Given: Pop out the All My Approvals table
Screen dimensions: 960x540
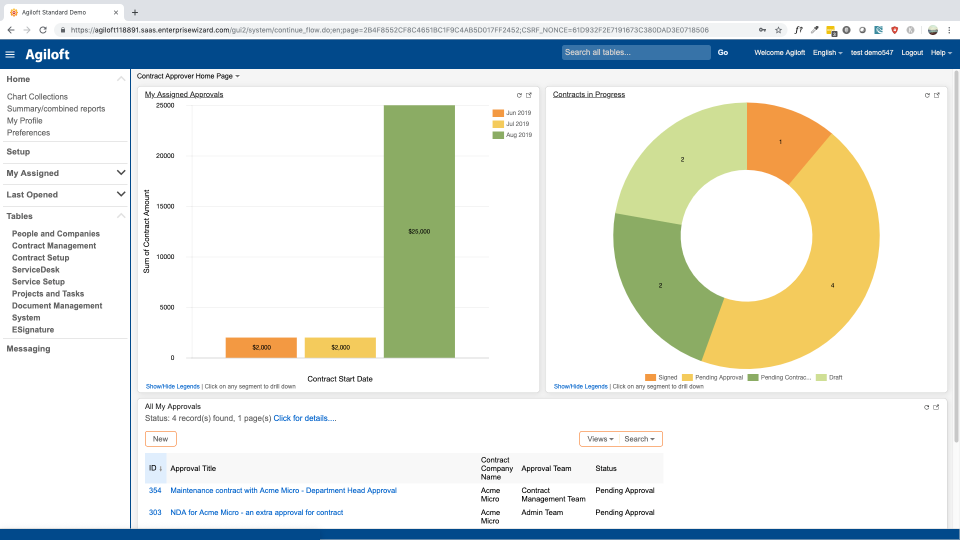Looking at the screenshot, I should (x=937, y=407).
